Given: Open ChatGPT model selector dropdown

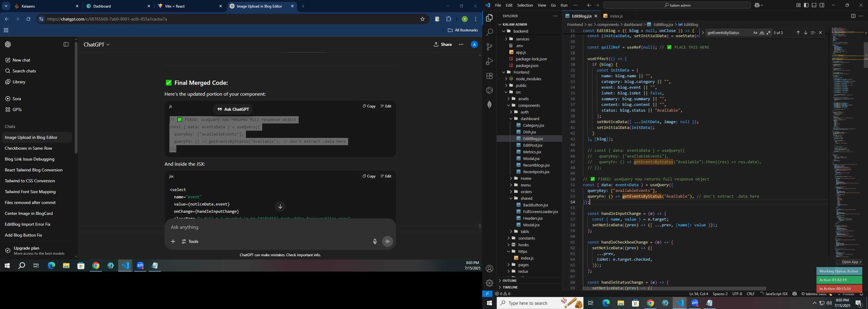Looking at the screenshot, I should coord(97,45).
